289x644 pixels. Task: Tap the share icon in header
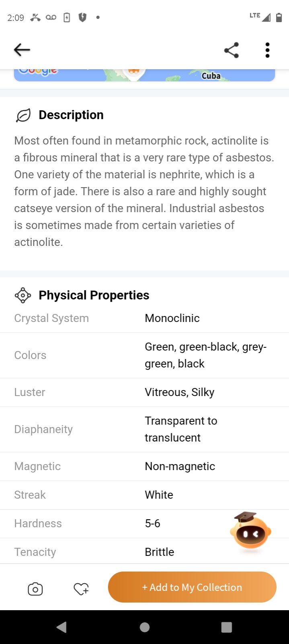pos(232,50)
